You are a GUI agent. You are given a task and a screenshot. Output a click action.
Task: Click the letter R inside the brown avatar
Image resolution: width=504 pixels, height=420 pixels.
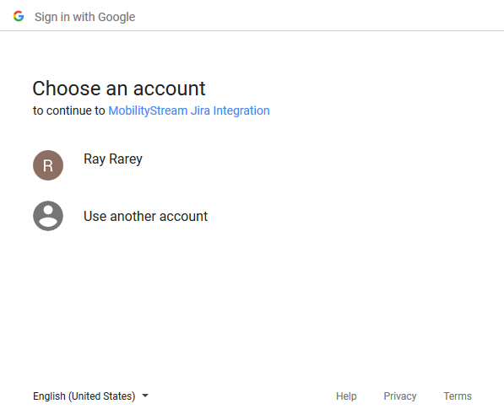coord(48,165)
